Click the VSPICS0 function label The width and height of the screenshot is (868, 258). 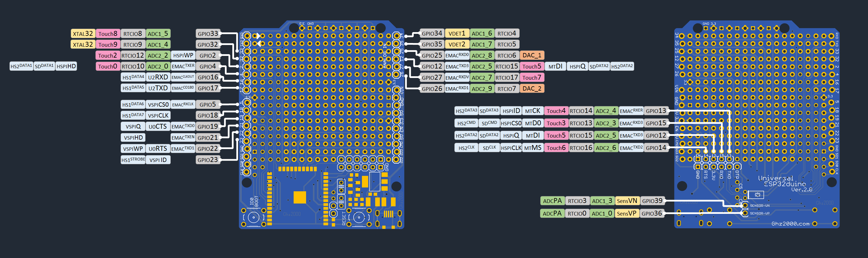point(158,105)
